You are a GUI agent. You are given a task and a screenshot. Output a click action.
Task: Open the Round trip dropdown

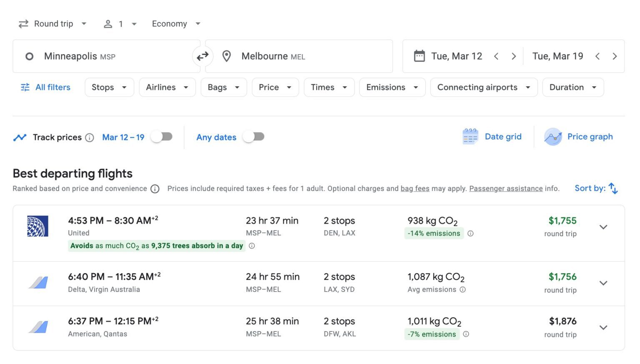click(x=52, y=24)
